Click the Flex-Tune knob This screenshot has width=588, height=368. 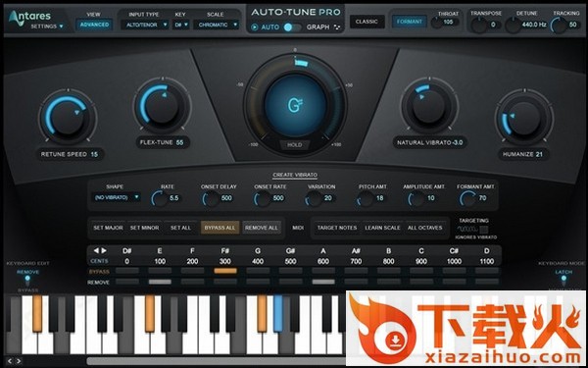coord(162,106)
